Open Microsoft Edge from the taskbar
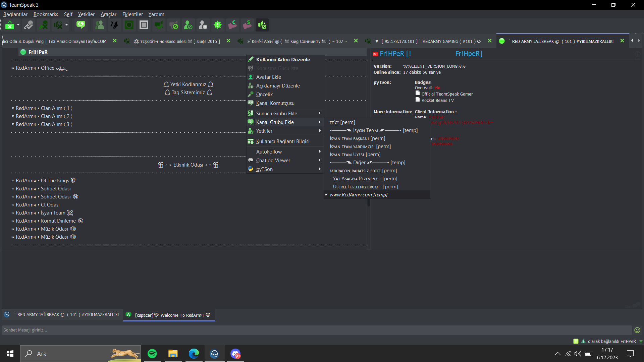The width and height of the screenshot is (644, 362). [x=194, y=354]
